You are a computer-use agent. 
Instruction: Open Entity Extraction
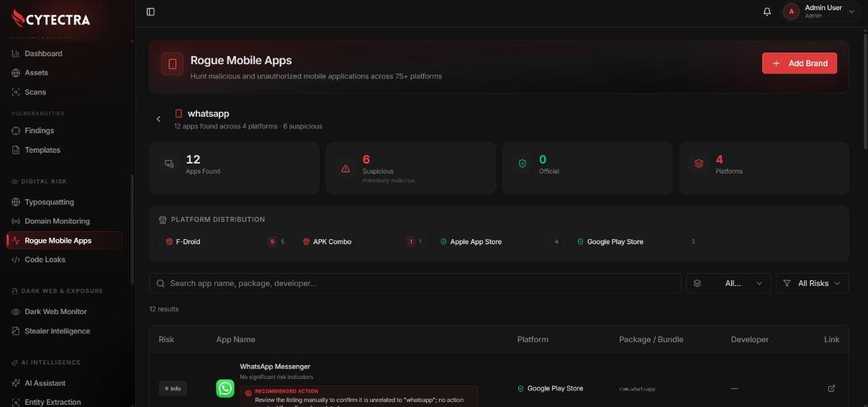pyautogui.click(x=53, y=402)
